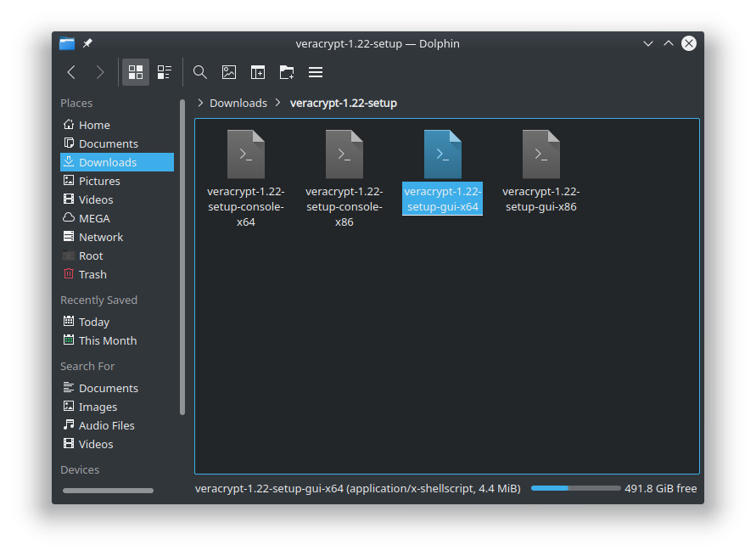756x556 pixels.
Task: Open the Pictures place
Action: click(117, 181)
